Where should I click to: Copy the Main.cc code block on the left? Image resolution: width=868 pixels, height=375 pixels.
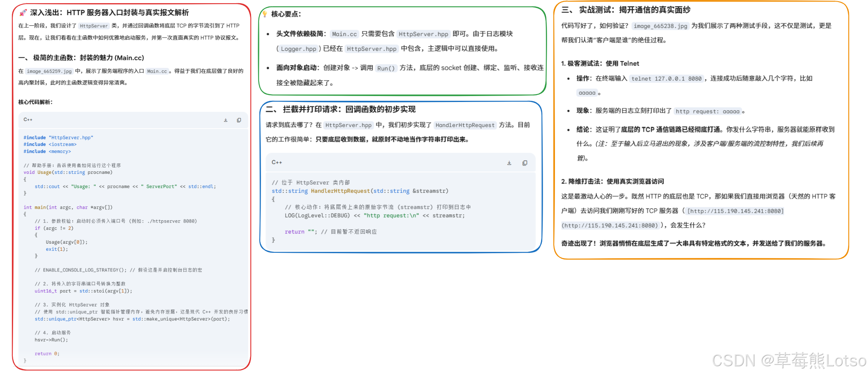point(239,120)
